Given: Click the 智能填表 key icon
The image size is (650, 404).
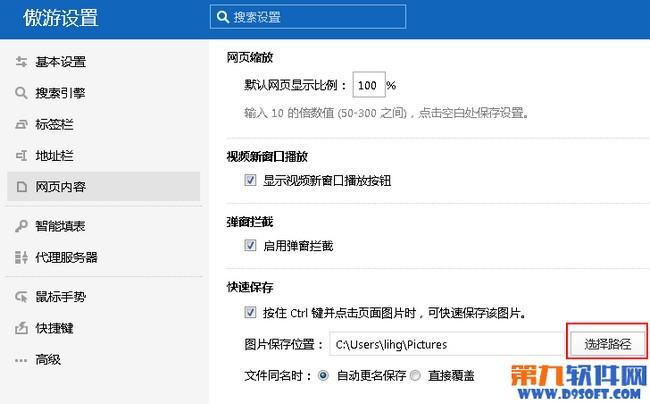Looking at the screenshot, I should click(x=21, y=226).
